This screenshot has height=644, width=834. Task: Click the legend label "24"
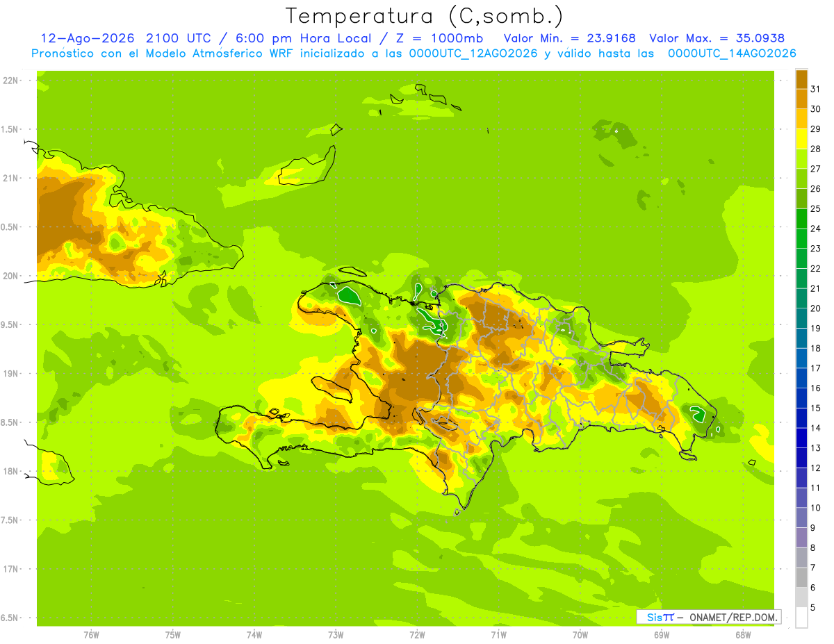[x=816, y=229]
